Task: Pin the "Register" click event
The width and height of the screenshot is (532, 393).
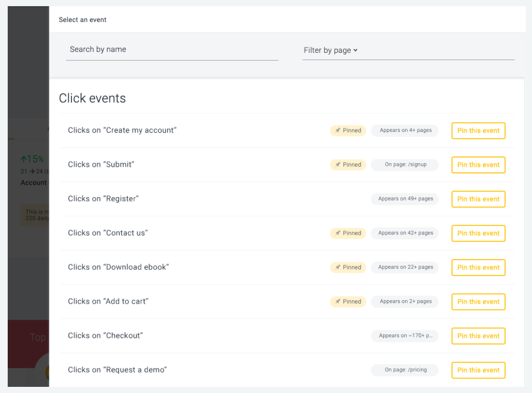Action: tap(478, 199)
